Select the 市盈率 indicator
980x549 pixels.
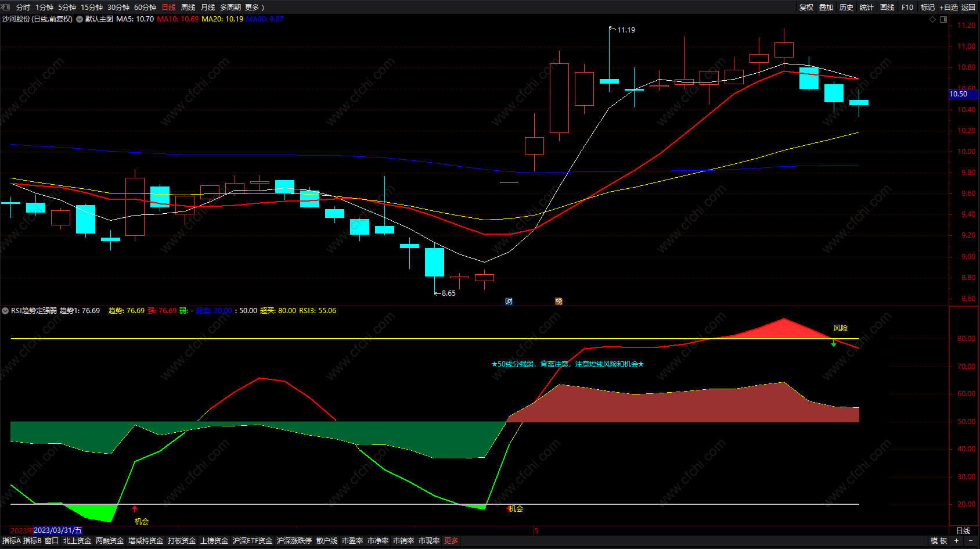(352, 541)
